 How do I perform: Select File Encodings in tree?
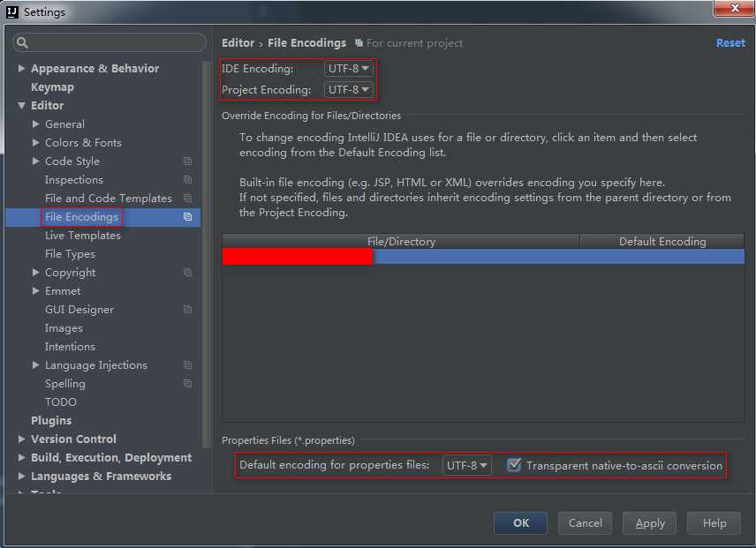(x=81, y=217)
